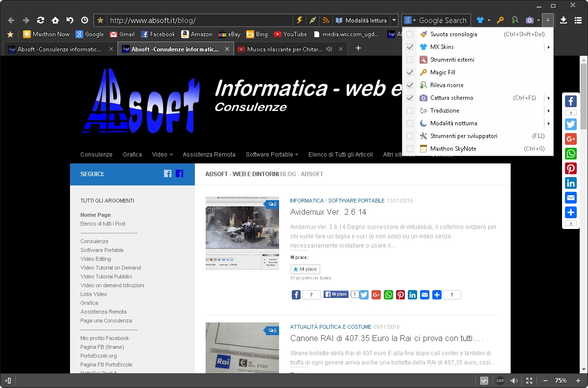
Task: Open the screen capture toolbar dropdown arrow
Action: click(538, 21)
